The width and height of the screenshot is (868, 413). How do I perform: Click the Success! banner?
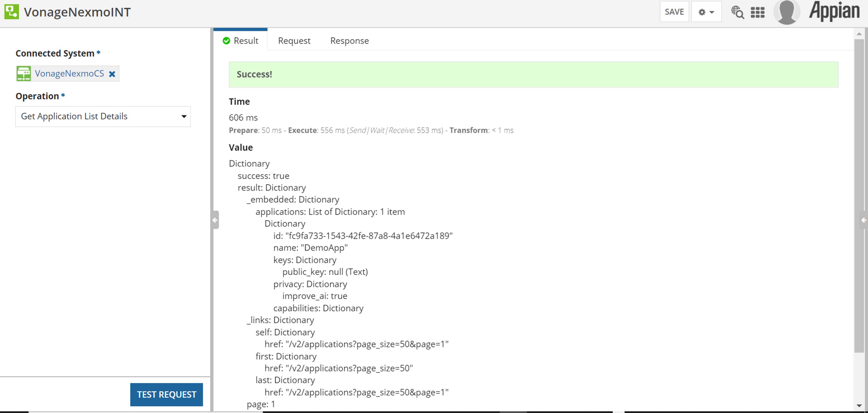[x=533, y=75]
